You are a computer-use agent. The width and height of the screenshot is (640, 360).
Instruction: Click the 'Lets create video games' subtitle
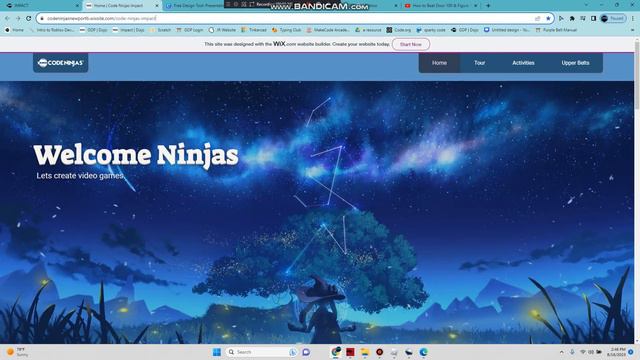[80, 176]
